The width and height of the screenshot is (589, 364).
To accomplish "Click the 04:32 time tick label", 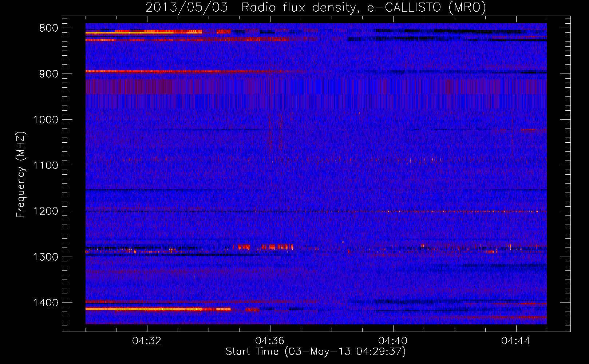I will [x=147, y=341].
